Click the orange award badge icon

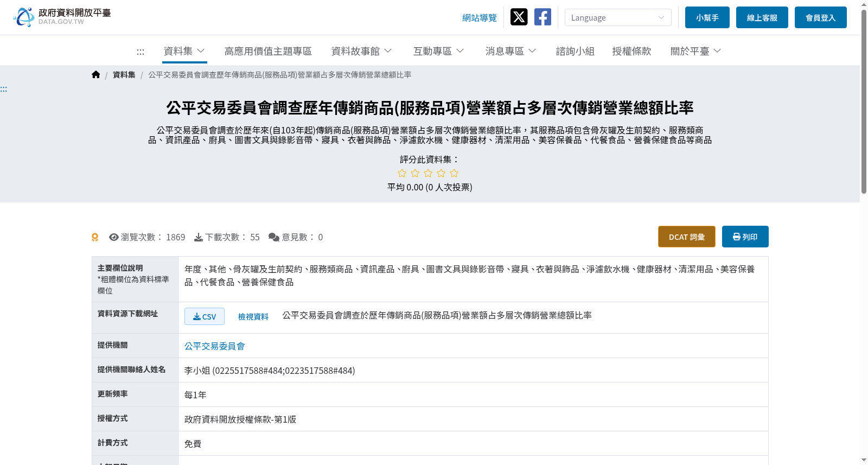coord(95,237)
